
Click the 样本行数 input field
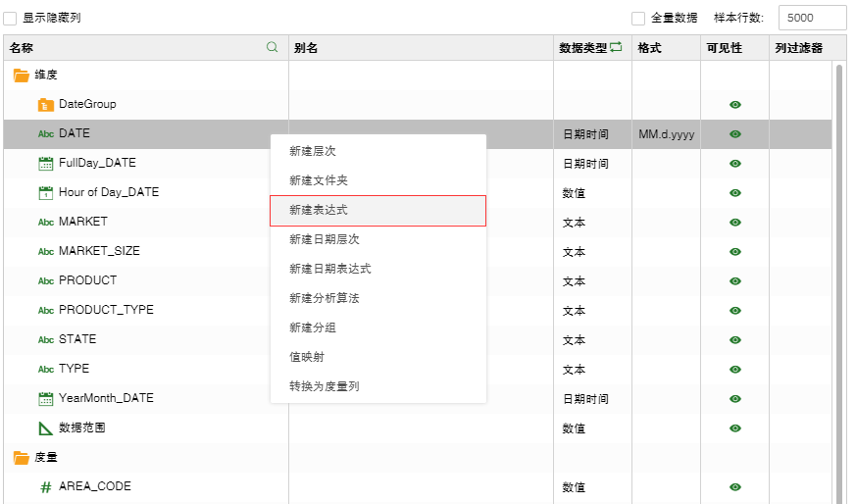click(811, 18)
